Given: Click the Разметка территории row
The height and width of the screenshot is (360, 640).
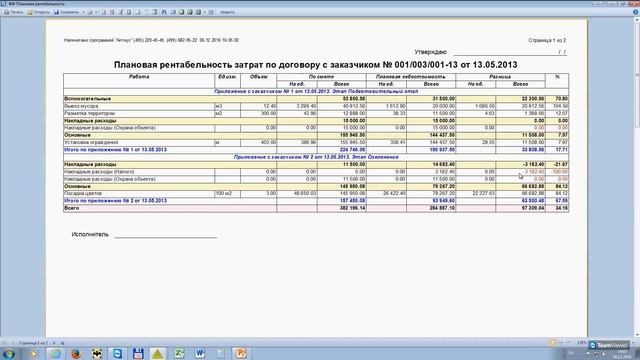Looking at the screenshot, I should point(316,113).
